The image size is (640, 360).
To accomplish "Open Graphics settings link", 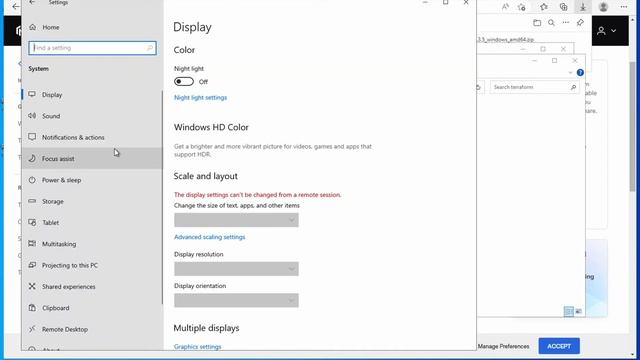I will point(198,347).
